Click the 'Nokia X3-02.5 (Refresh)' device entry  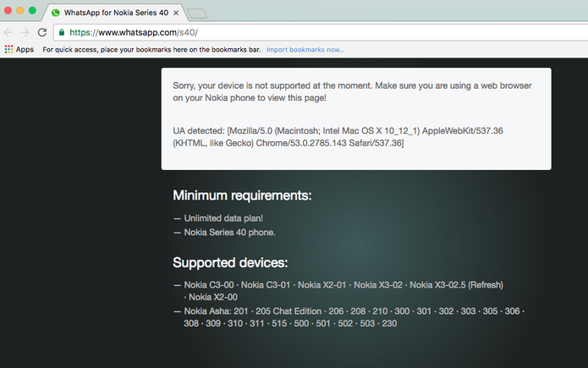point(456,285)
